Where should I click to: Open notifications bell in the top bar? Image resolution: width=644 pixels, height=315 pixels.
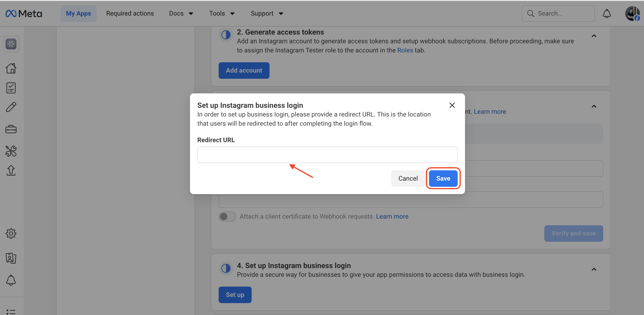(x=607, y=14)
